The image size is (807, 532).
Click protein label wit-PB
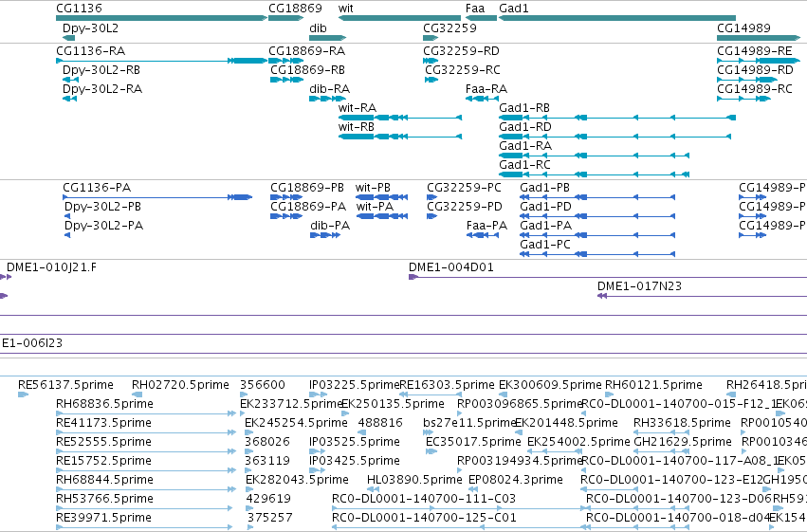(373, 188)
